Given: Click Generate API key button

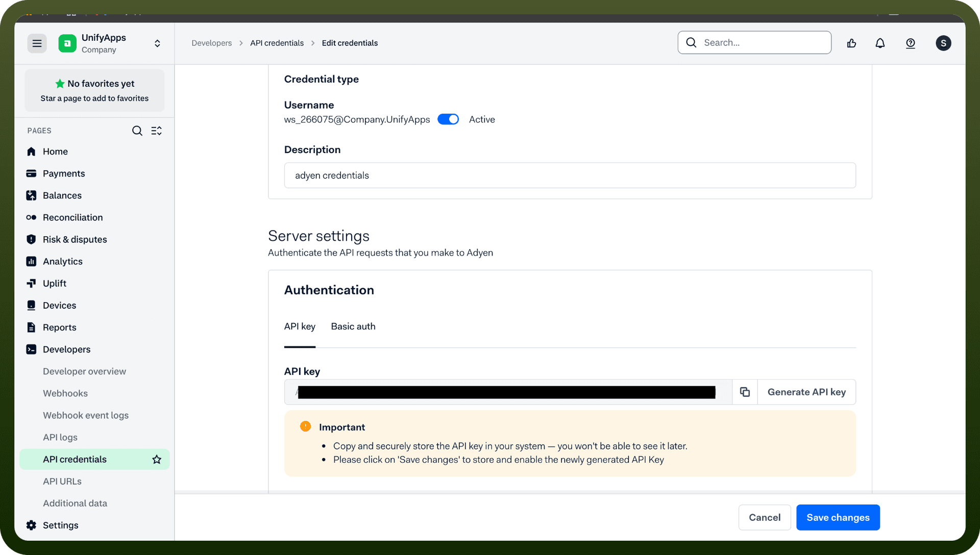Looking at the screenshot, I should pyautogui.click(x=806, y=392).
